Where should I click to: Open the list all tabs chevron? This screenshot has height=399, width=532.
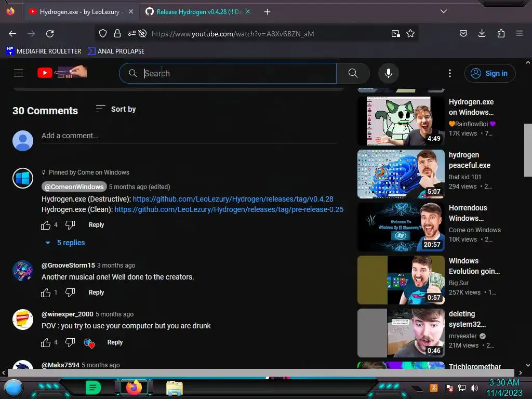(x=444, y=11)
